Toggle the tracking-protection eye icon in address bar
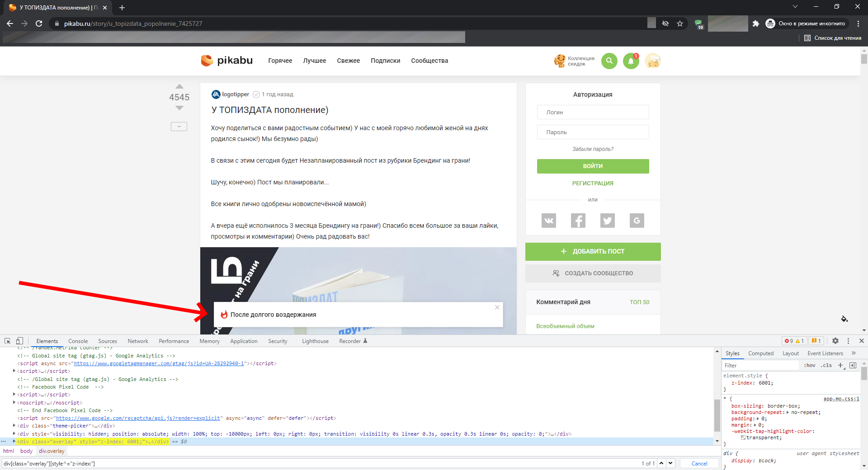 (665, 23)
